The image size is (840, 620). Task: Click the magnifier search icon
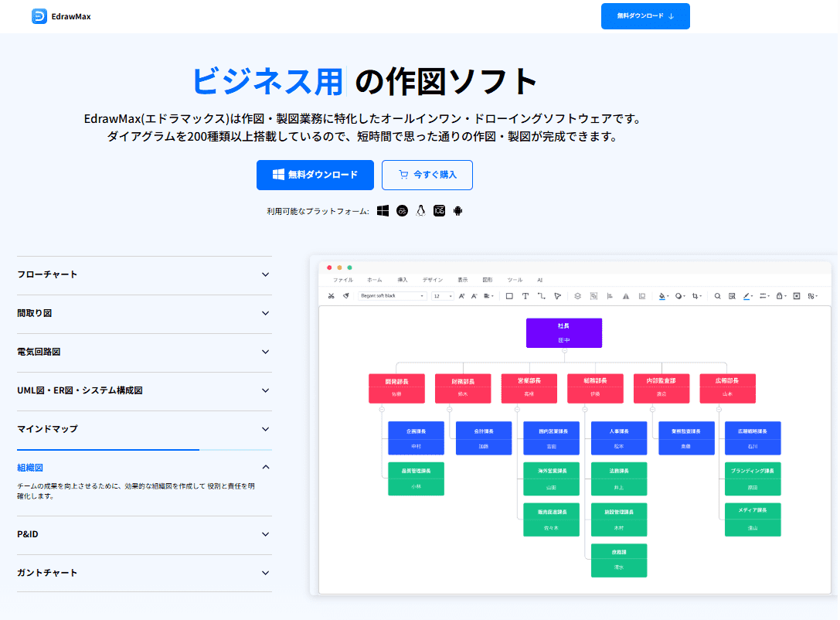[717, 296]
